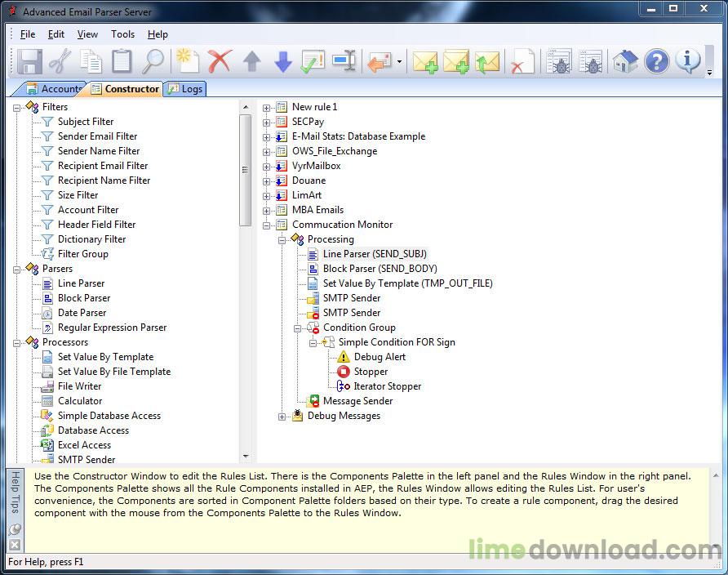728x575 pixels.
Task: Click the green checkmark Enable toolbar icon
Action: pyautogui.click(x=313, y=61)
